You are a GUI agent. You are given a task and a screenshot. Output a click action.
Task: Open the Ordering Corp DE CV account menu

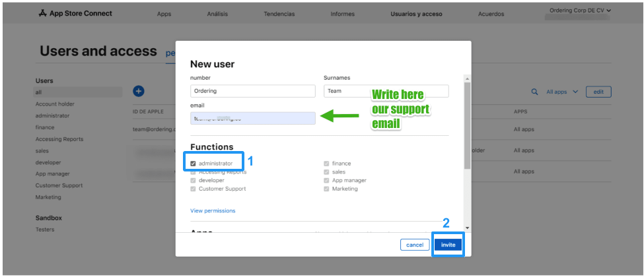pos(580,11)
